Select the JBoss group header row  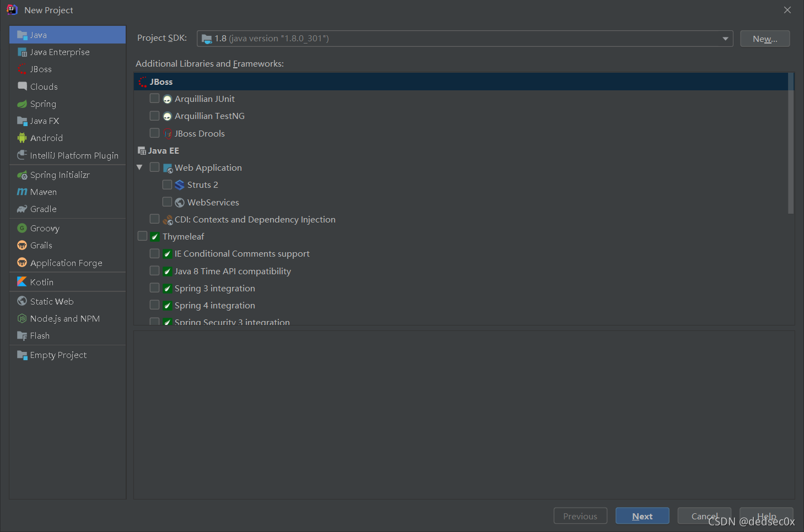pyautogui.click(x=461, y=82)
